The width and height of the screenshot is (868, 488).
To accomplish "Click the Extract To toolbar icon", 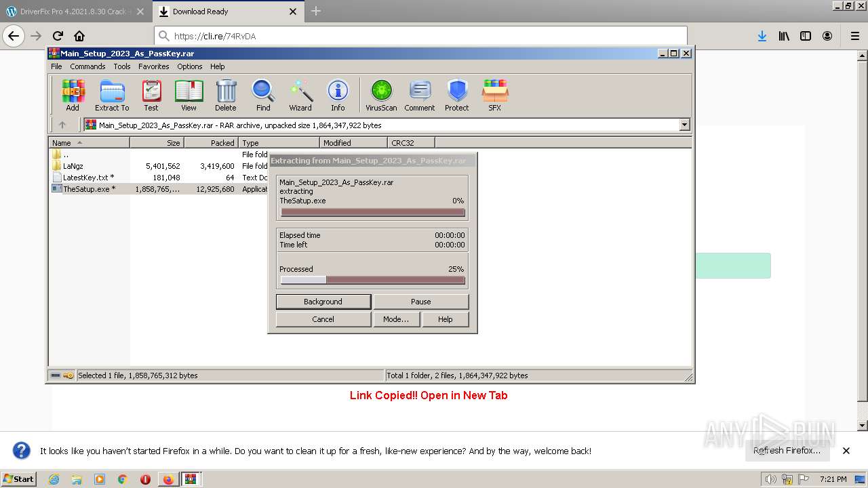I will [x=112, y=95].
